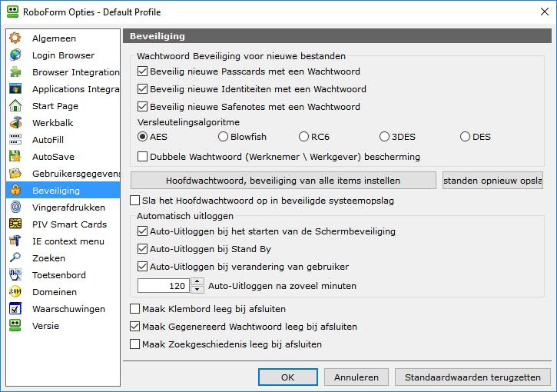Switch to AutoFill settings
Screen dimensions: 557x392
point(63,140)
